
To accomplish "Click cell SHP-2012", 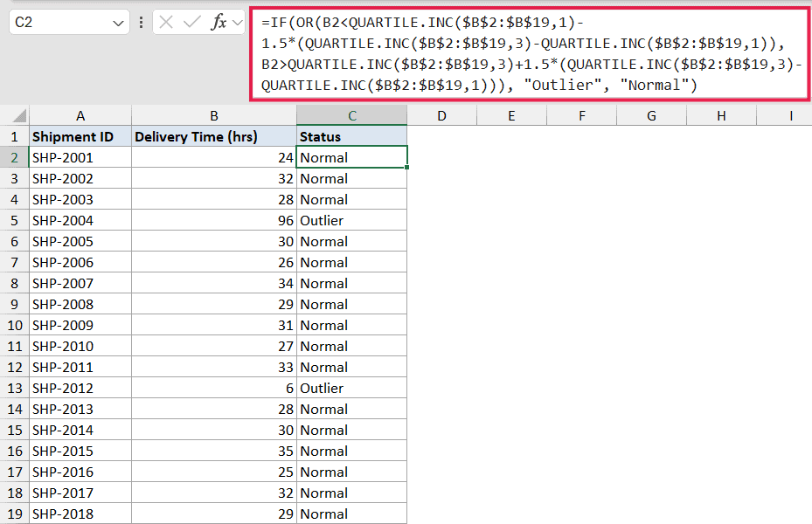I will [x=80, y=388].
